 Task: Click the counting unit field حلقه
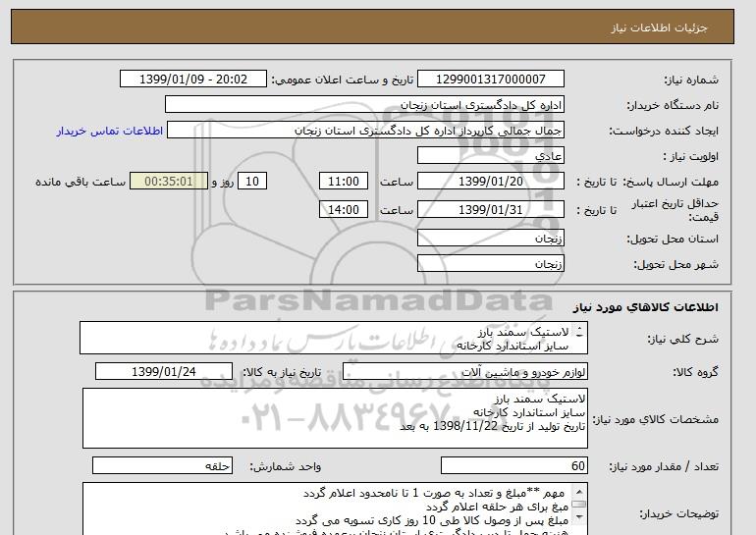(162, 466)
